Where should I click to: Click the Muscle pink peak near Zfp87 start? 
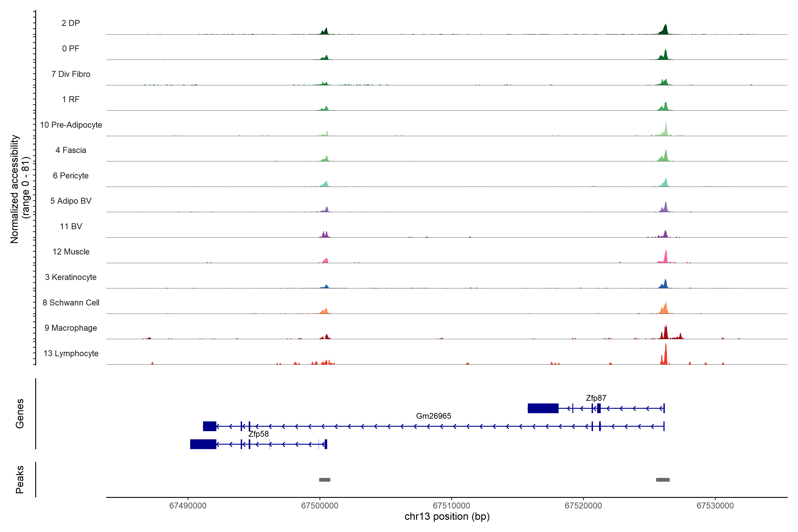666,257
